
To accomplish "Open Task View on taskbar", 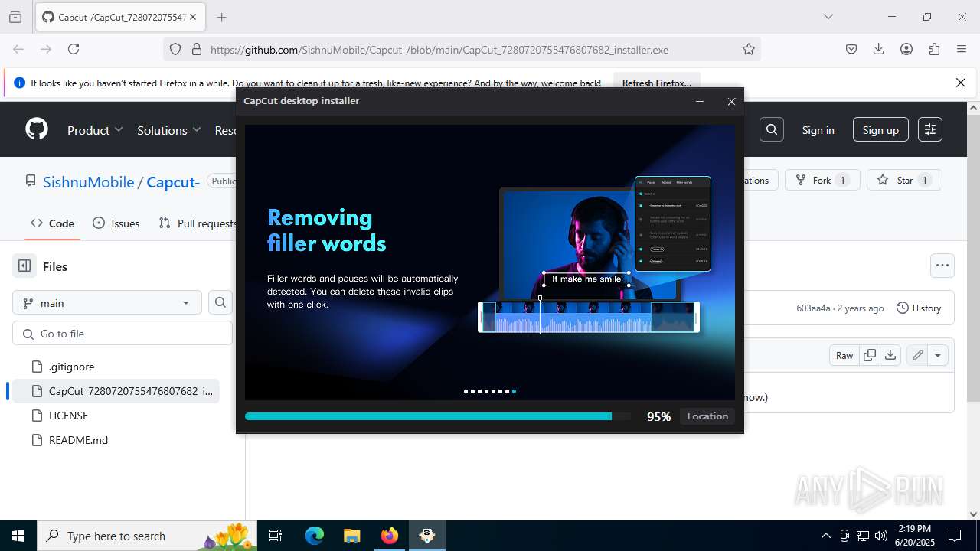I will click(276, 536).
